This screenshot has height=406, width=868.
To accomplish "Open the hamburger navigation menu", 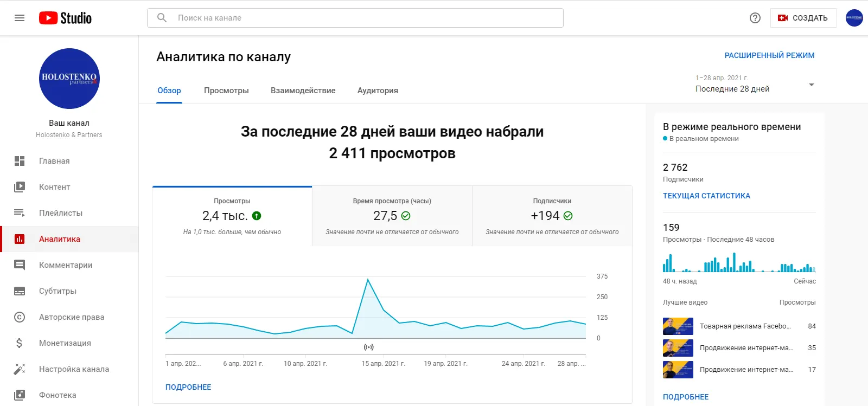I will pyautogui.click(x=20, y=18).
